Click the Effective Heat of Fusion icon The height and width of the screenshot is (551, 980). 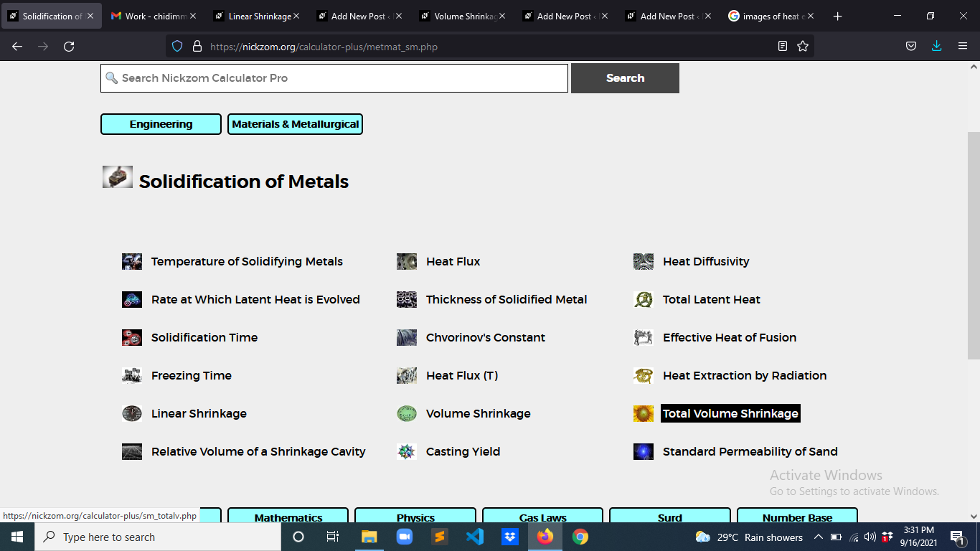click(644, 337)
